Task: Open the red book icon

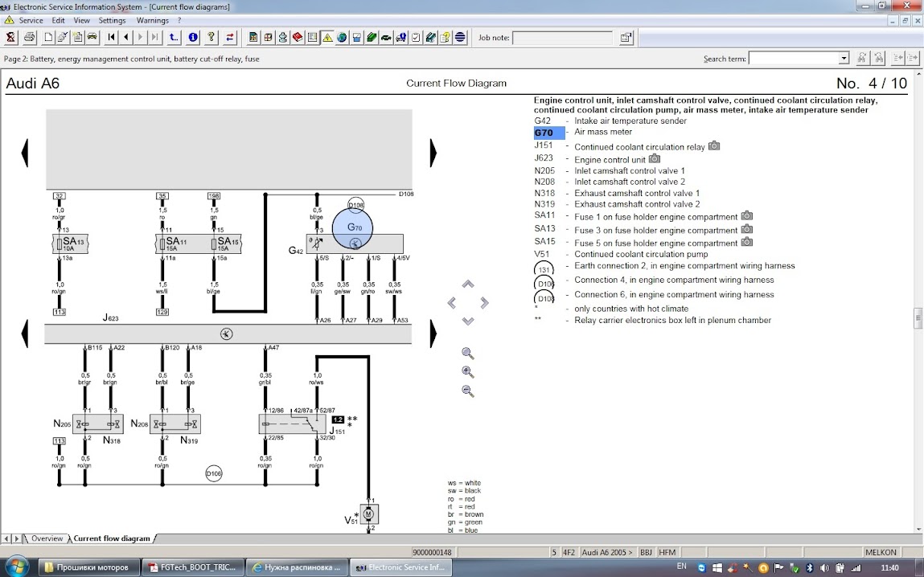Action: tap(298, 37)
